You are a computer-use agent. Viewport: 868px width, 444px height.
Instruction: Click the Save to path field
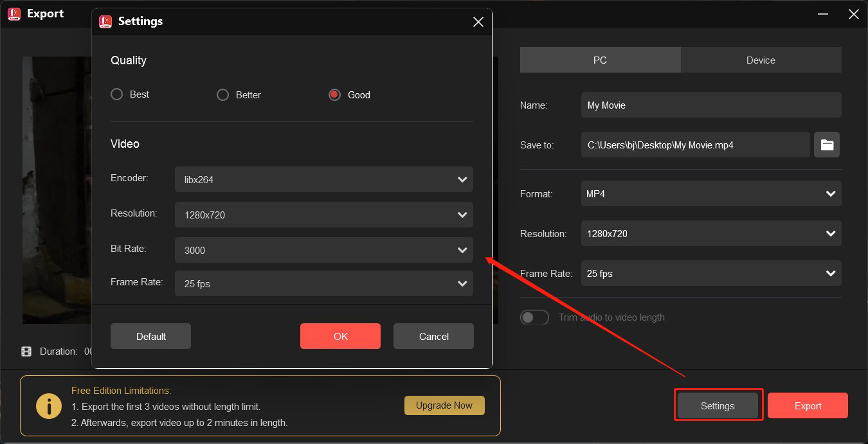point(696,145)
